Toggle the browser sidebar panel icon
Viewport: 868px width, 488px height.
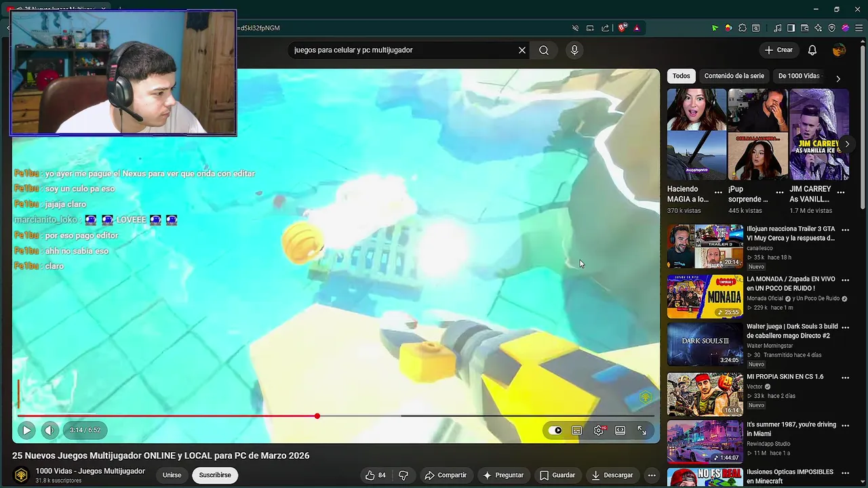click(791, 28)
